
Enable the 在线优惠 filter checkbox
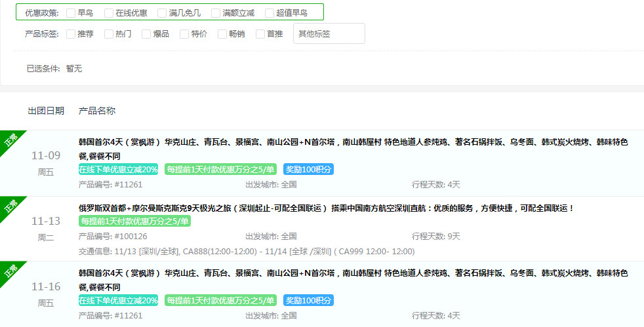[109, 13]
